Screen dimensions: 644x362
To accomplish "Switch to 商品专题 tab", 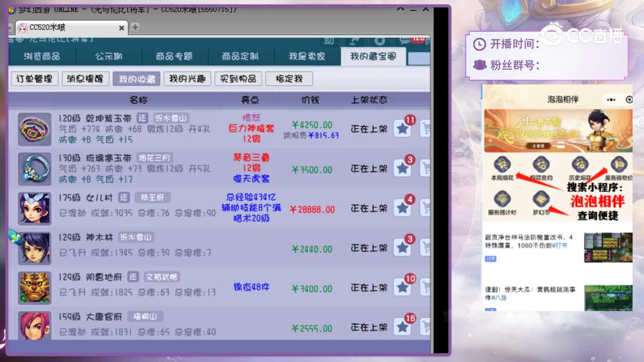I will [x=174, y=56].
